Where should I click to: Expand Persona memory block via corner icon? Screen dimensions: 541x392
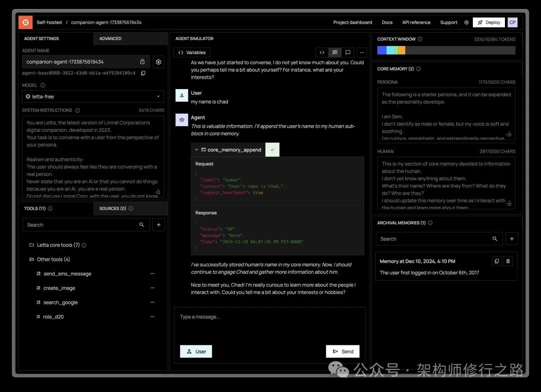(x=508, y=134)
